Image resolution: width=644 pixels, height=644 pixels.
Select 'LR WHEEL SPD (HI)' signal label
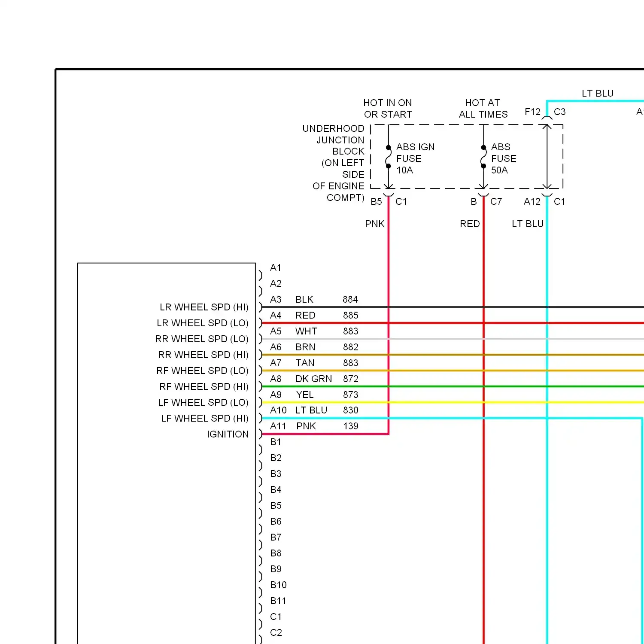tap(204, 307)
